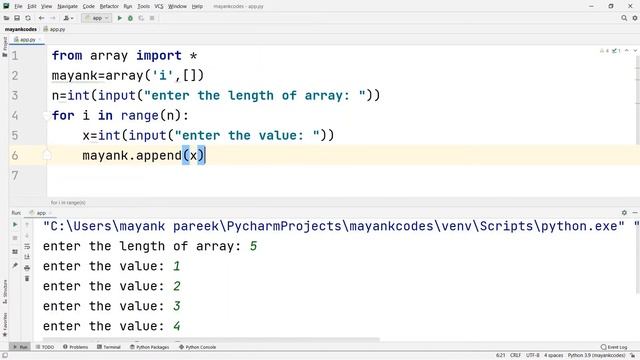
Task: Open the 'app' run configuration dropdown
Action: tap(96, 18)
